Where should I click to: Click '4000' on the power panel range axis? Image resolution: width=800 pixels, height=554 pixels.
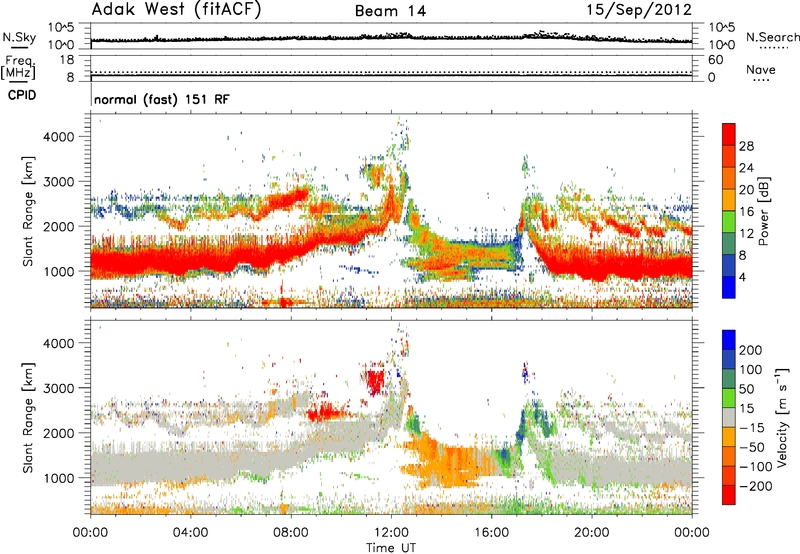click(x=58, y=137)
